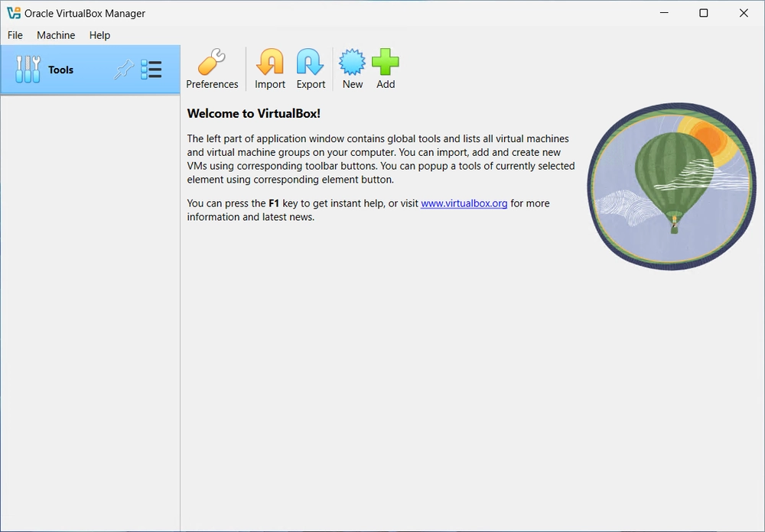Click the hot air balloon illustration
The height and width of the screenshot is (532, 765).
672,187
